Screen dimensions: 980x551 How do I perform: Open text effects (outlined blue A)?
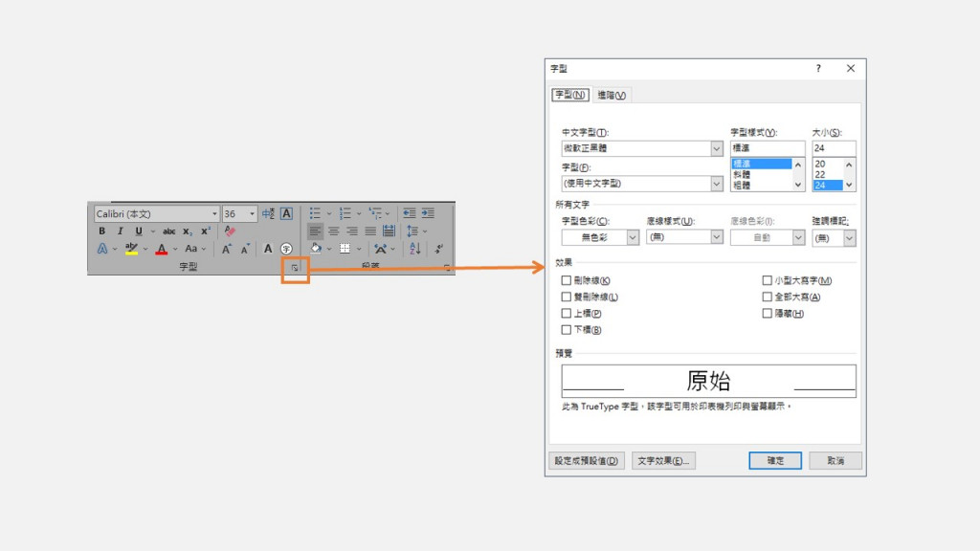[x=102, y=249]
